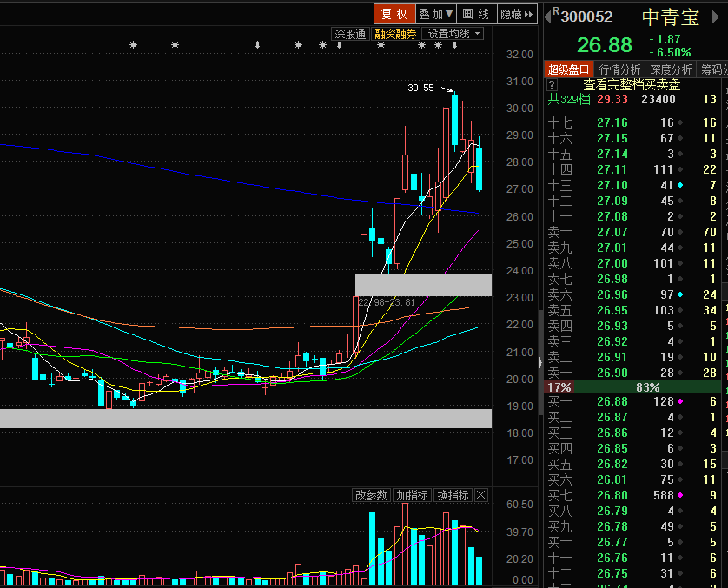Select the 卖二 26.91 sell order row
Viewport: 728px width, 588px height.
click(632, 357)
